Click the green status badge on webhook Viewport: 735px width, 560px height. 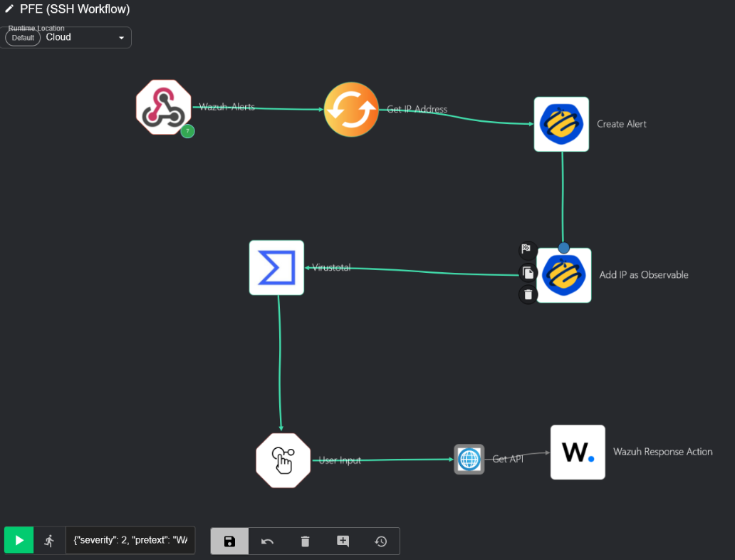click(187, 131)
